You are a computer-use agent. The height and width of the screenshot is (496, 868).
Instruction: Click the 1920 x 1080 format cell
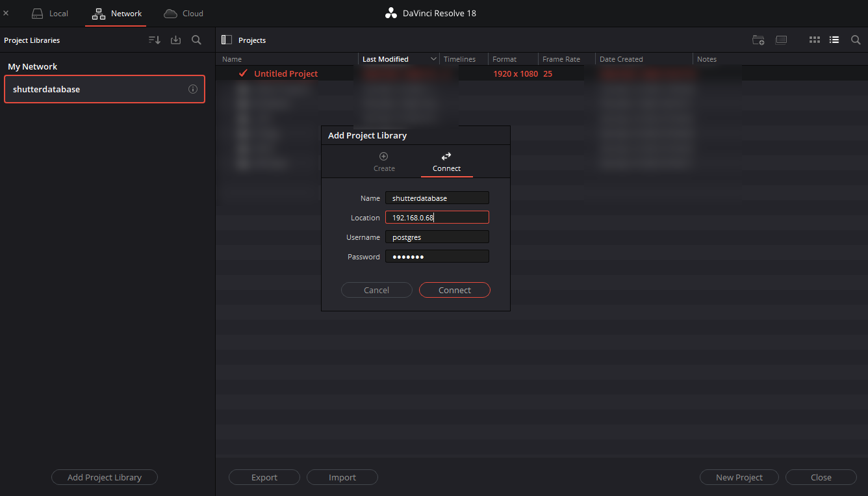point(515,73)
